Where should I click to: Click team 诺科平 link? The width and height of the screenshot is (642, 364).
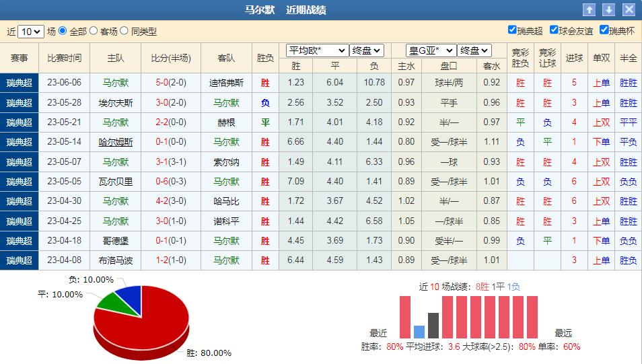tap(226, 221)
